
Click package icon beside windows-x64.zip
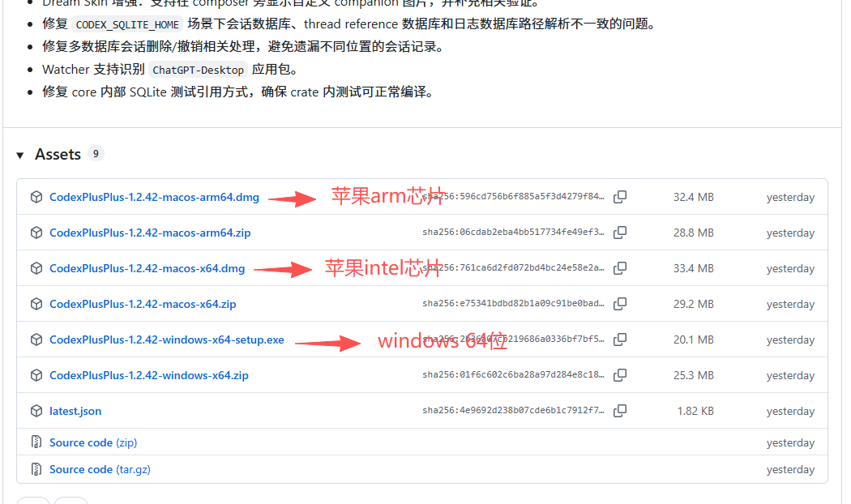tap(36, 375)
